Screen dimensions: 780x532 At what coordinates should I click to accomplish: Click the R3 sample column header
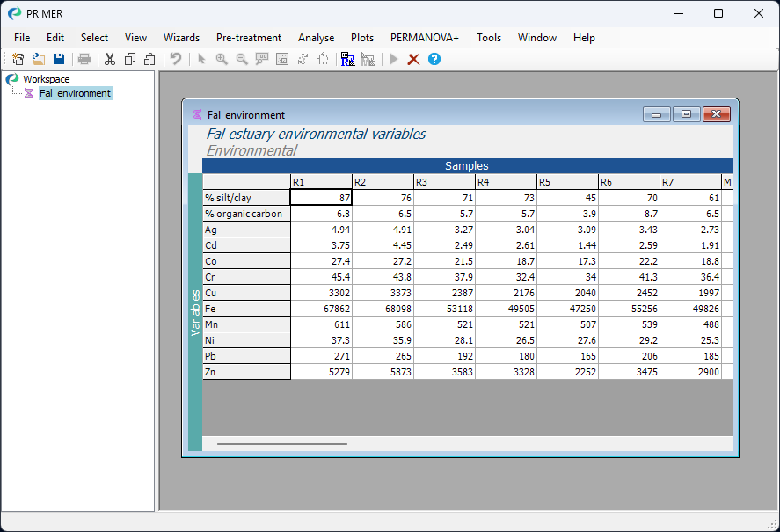point(444,182)
